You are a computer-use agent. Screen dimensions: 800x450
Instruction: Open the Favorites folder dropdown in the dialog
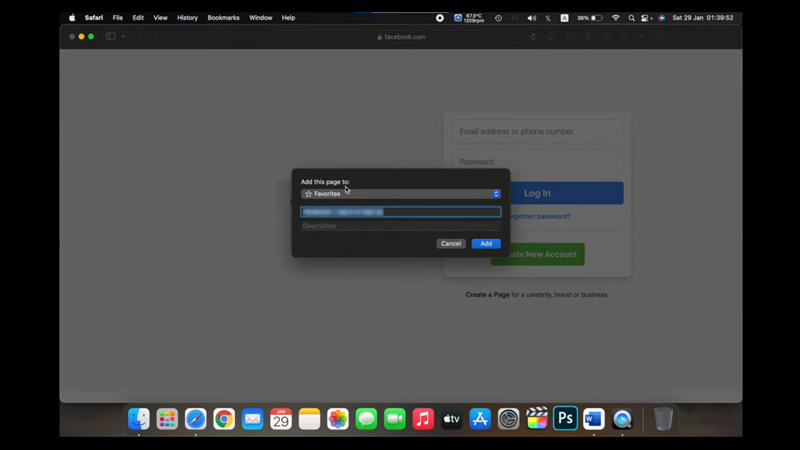tap(401, 194)
